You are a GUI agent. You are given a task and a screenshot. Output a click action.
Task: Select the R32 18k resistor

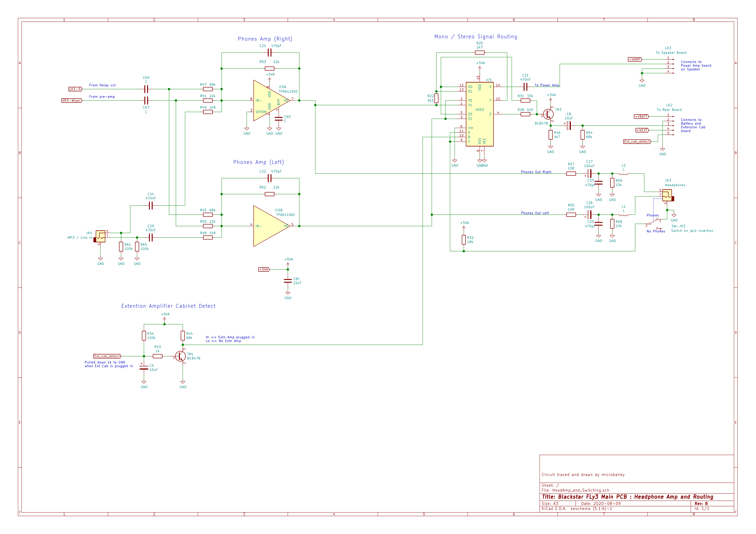pyautogui.click(x=464, y=240)
